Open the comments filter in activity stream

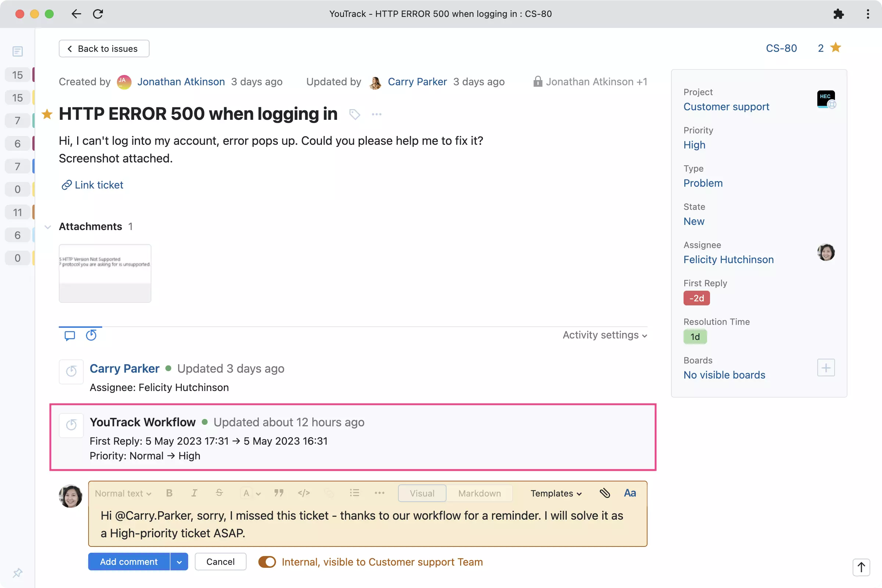[x=70, y=336]
